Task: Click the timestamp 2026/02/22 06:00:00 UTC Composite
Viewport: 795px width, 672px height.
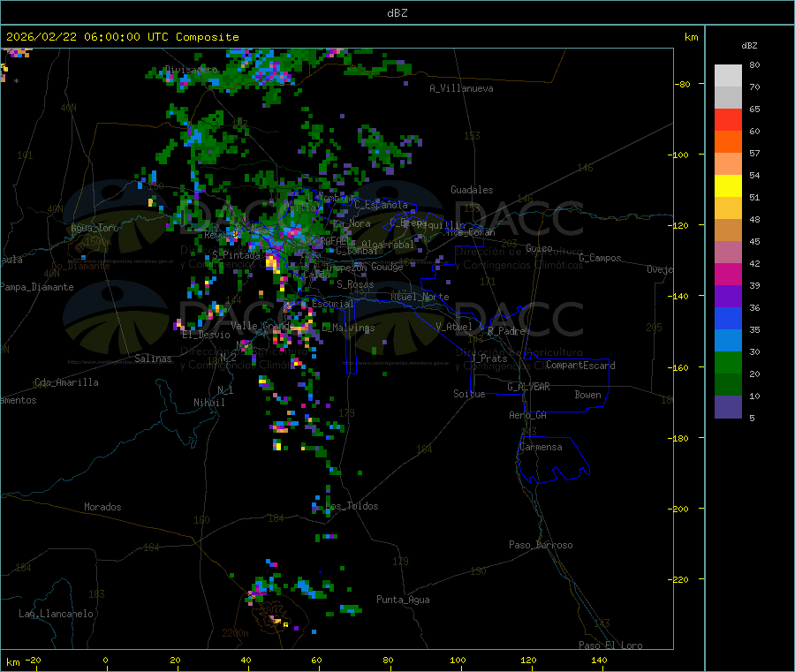Action: point(122,37)
